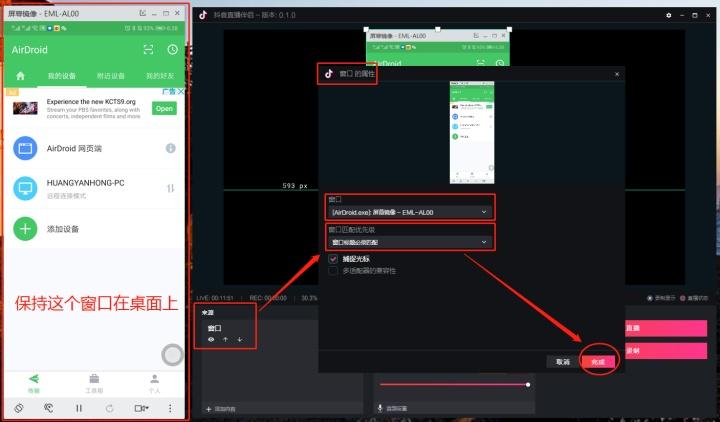Switch to the 附近设备 tab
The image size is (720, 422).
tap(111, 76)
